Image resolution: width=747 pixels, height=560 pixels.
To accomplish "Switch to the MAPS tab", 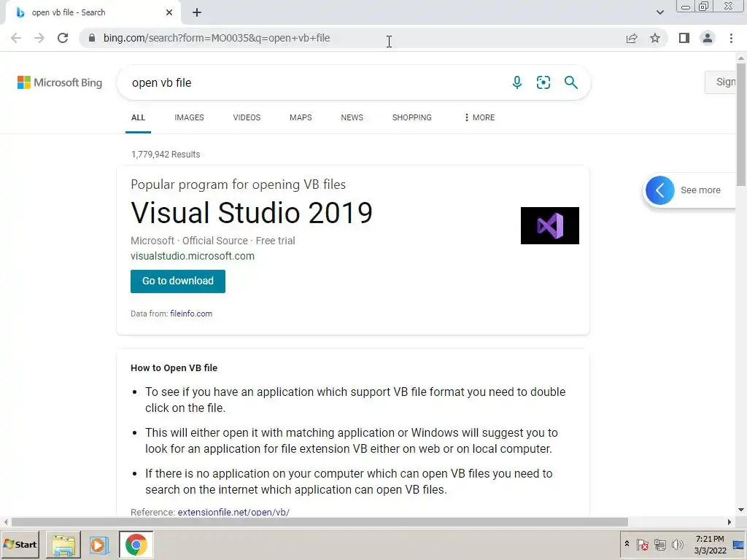I will pos(301,117).
